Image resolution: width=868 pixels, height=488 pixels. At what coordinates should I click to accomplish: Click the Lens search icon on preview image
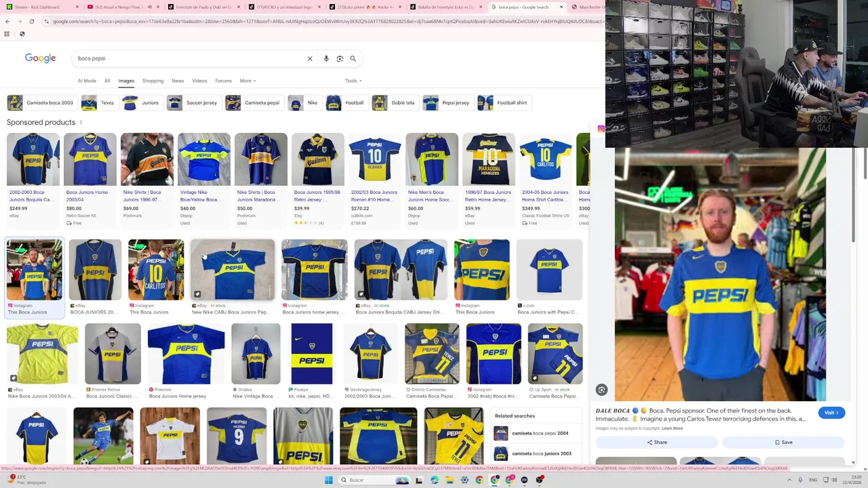point(601,390)
